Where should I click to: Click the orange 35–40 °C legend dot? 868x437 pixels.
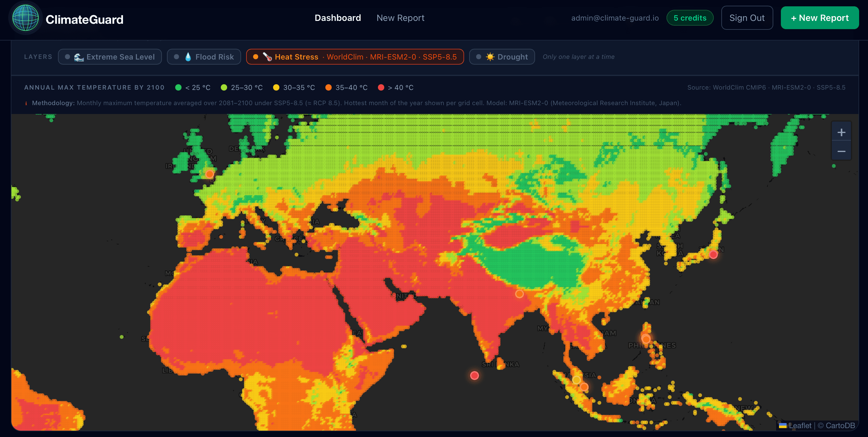tap(328, 88)
